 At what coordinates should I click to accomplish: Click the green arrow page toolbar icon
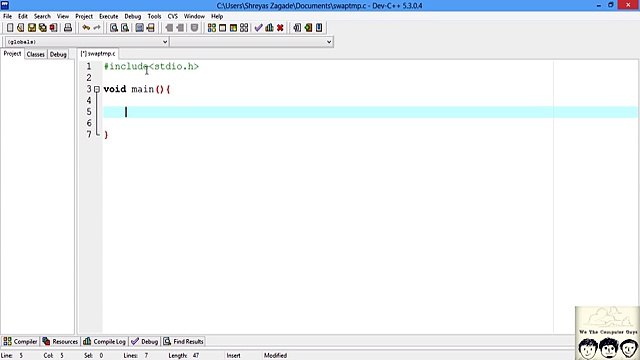[308, 28]
